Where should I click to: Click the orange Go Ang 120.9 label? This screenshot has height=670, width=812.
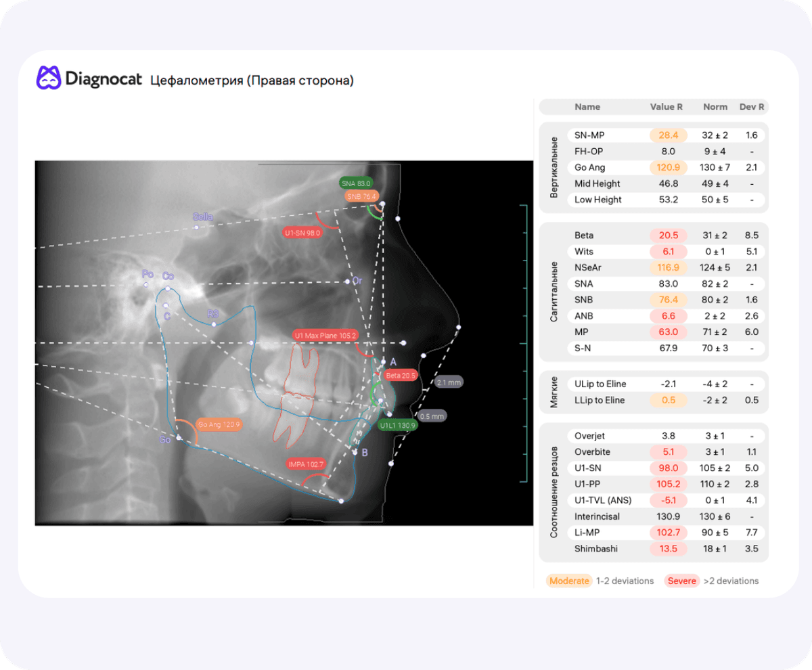(x=219, y=424)
